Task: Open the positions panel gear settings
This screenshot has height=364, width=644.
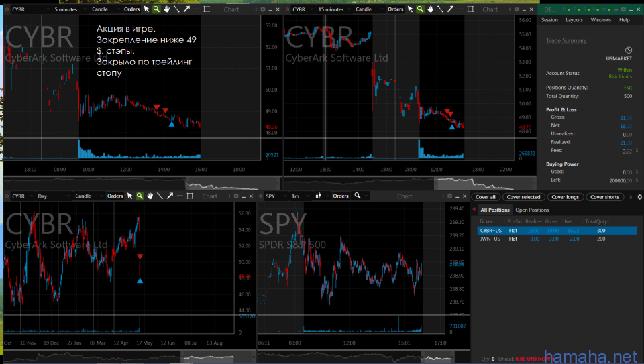Action: tap(639, 197)
